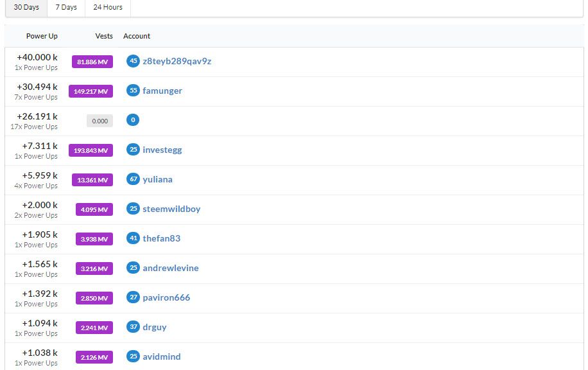Open avidmind account link
The image size is (588, 370).
pyautogui.click(x=162, y=357)
